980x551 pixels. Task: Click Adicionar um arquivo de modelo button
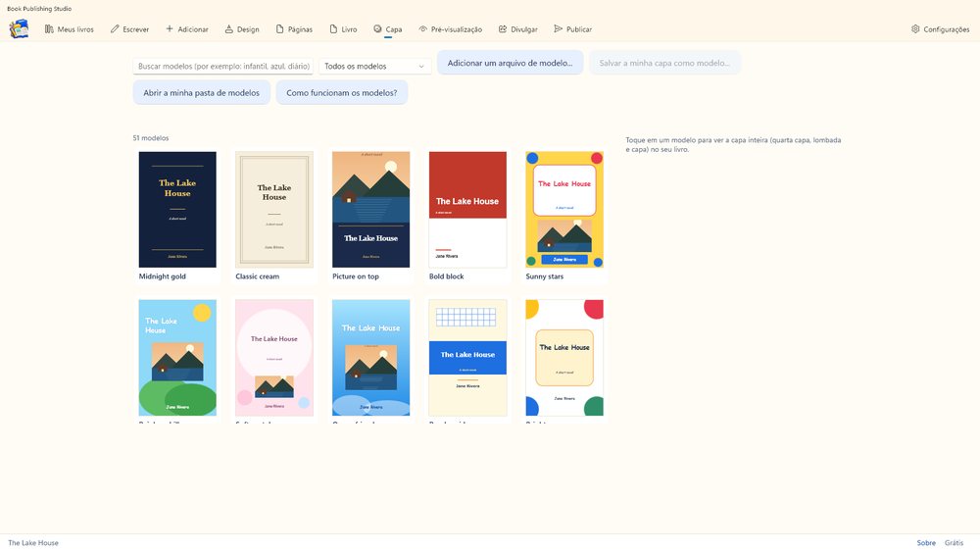(510, 63)
